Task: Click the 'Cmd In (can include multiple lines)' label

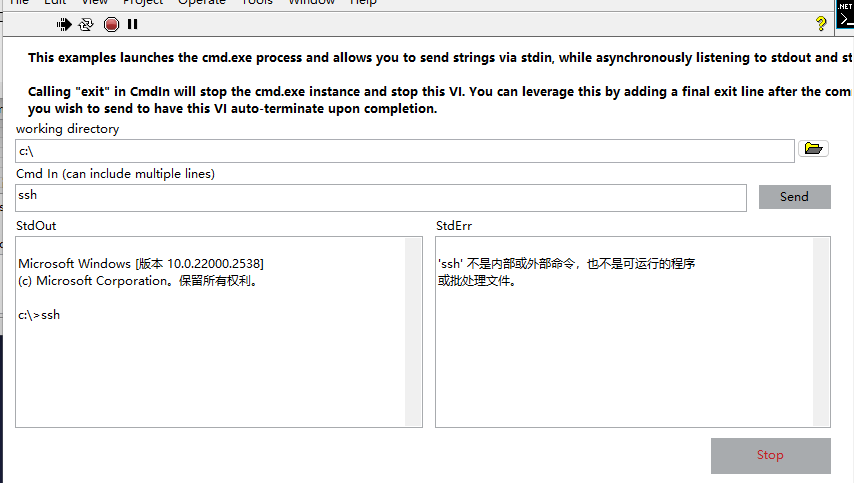Action: (115, 174)
